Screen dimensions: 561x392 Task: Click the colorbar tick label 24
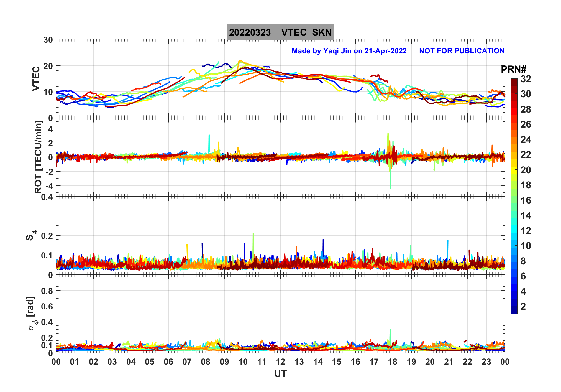coord(526,140)
